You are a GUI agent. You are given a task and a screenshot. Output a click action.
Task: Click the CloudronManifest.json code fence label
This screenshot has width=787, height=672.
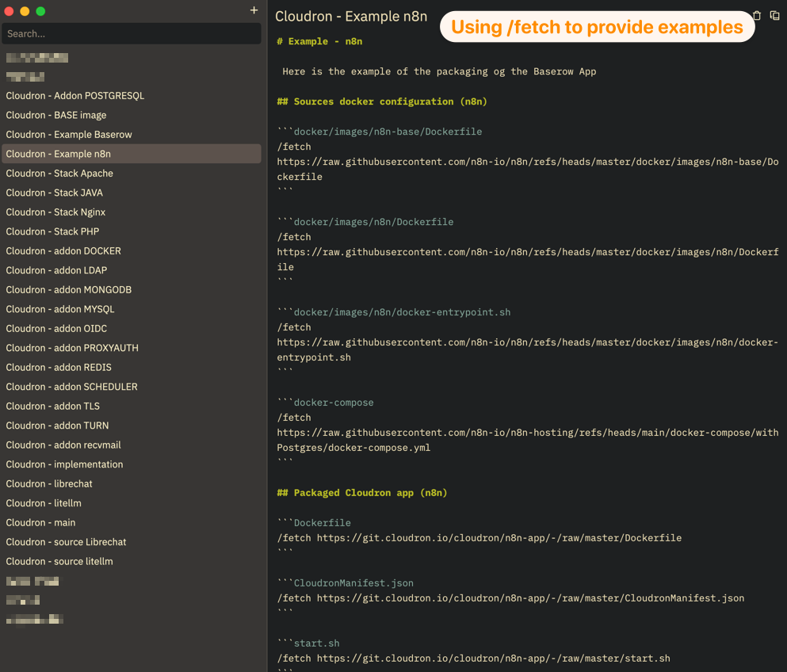point(353,583)
